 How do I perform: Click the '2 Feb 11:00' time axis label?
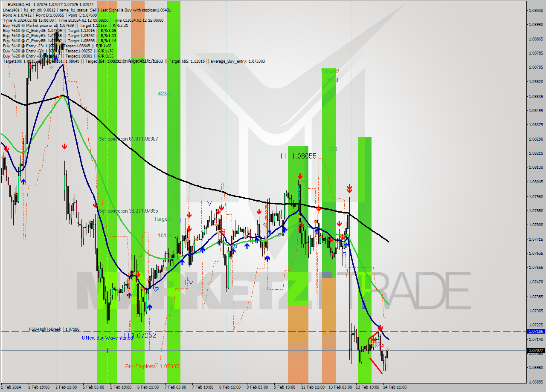pyautogui.click(x=66, y=387)
